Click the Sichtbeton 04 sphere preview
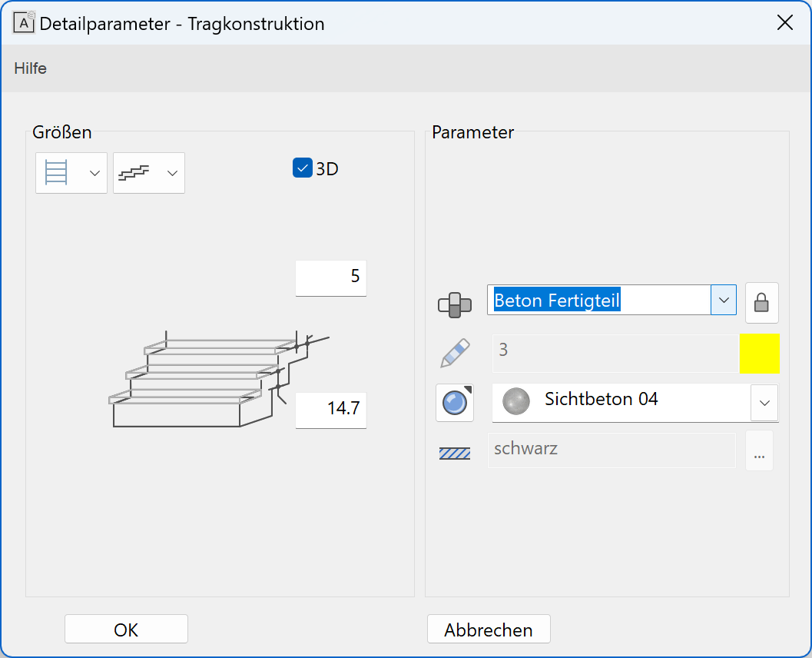Image resolution: width=812 pixels, height=658 pixels. pyautogui.click(x=516, y=400)
